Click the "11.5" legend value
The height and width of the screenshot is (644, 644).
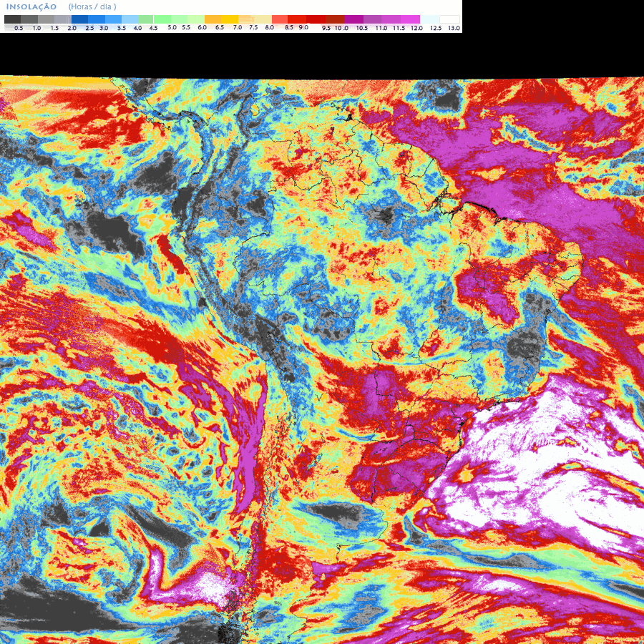point(399,28)
